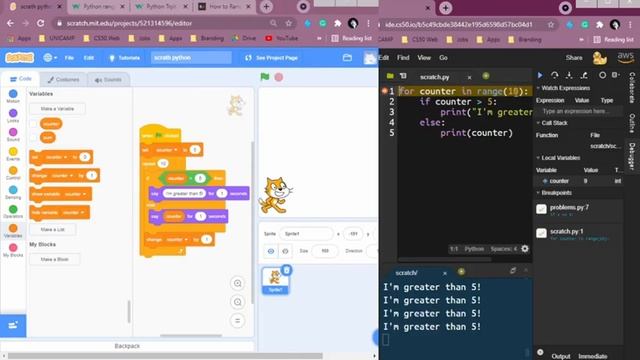
Task: Click the Step Out debugger button
Action: (584, 75)
